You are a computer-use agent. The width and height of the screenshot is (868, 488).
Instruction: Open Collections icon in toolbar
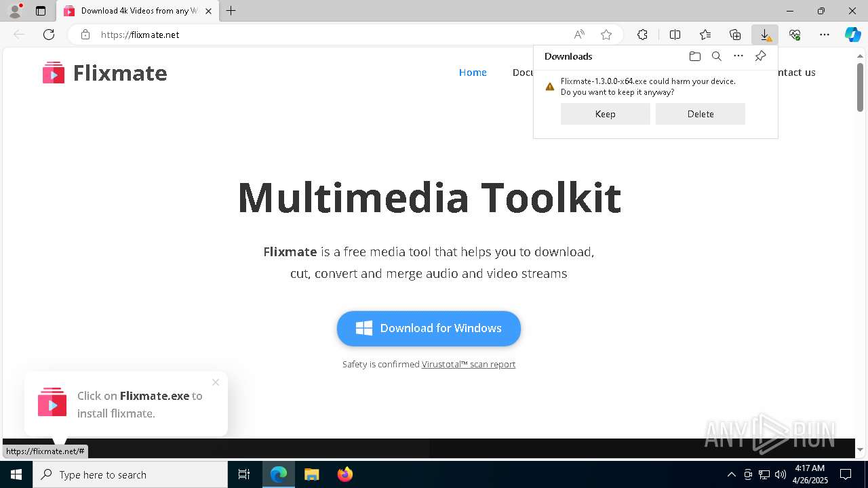735,35
